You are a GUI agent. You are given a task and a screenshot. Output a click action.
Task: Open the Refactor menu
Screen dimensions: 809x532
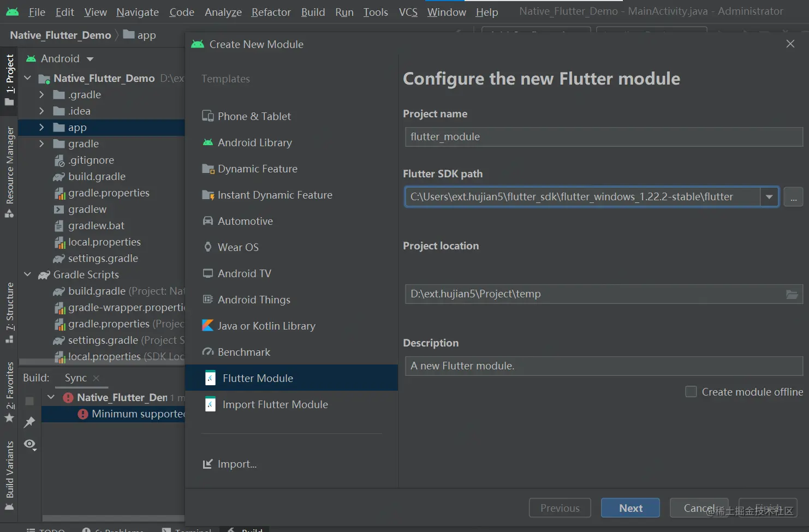coord(271,12)
